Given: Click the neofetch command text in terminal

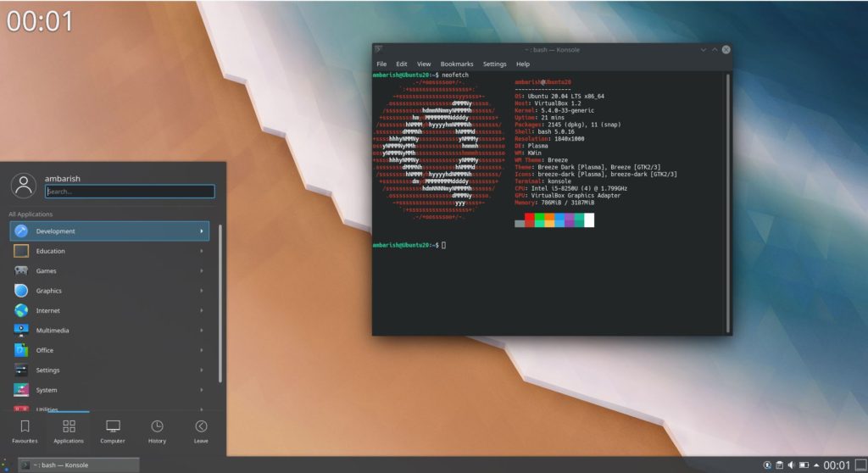Looking at the screenshot, I should tap(455, 75).
